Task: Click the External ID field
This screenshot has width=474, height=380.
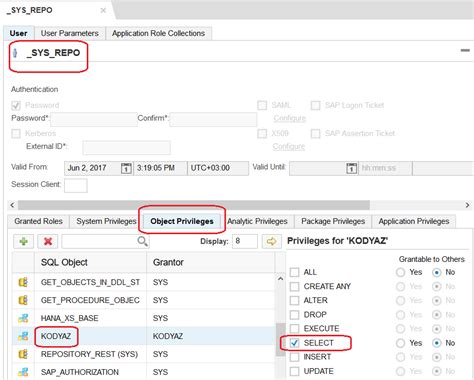Action: pyautogui.click(x=127, y=148)
